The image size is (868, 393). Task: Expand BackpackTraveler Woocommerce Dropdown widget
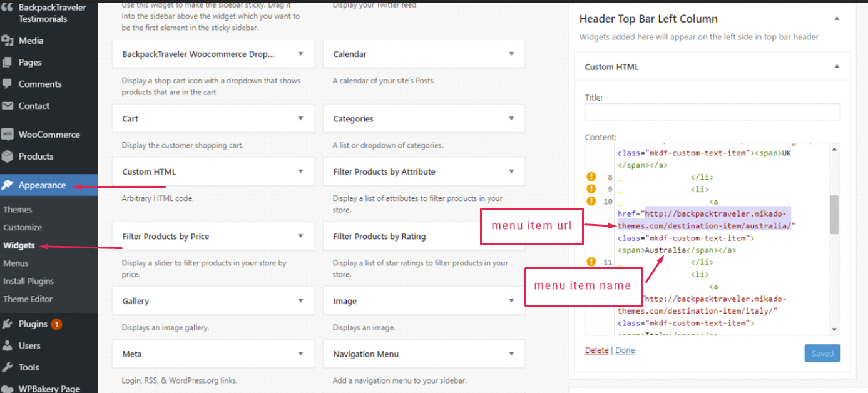click(301, 54)
